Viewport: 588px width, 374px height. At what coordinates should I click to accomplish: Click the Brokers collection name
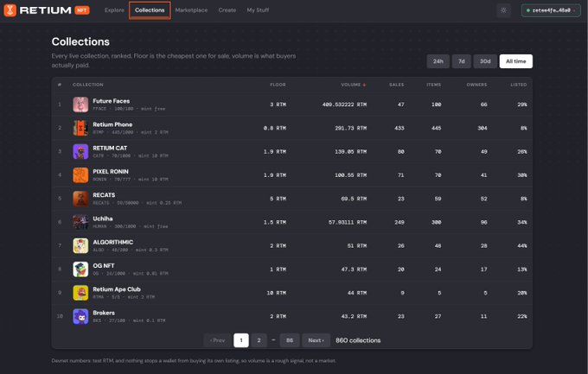tap(104, 313)
